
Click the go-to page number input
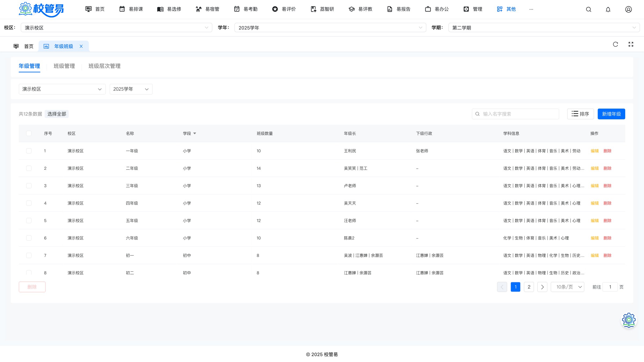pos(610,287)
